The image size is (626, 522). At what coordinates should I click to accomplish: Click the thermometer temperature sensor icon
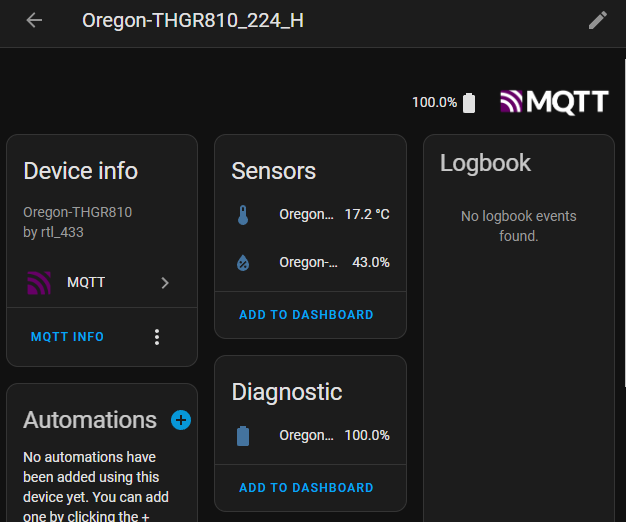[x=243, y=215]
